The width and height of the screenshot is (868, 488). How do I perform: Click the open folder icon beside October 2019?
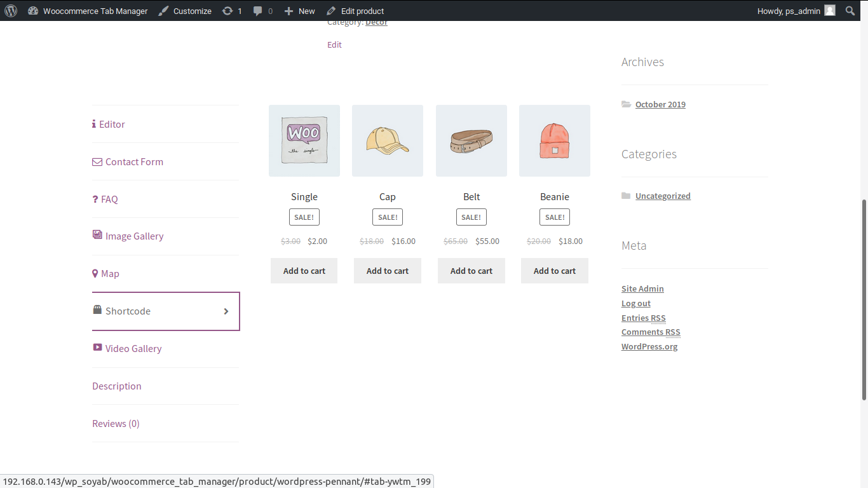point(627,104)
